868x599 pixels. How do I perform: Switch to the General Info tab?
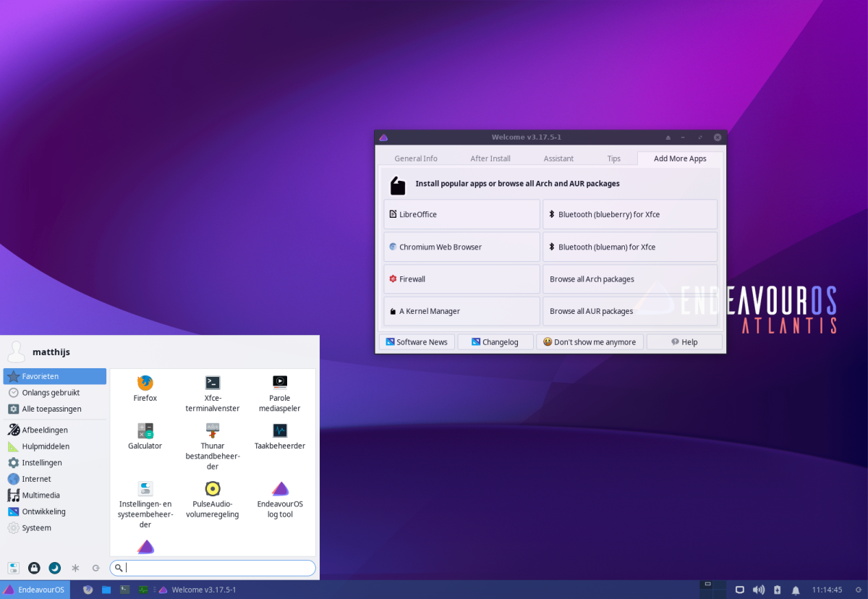coord(416,158)
